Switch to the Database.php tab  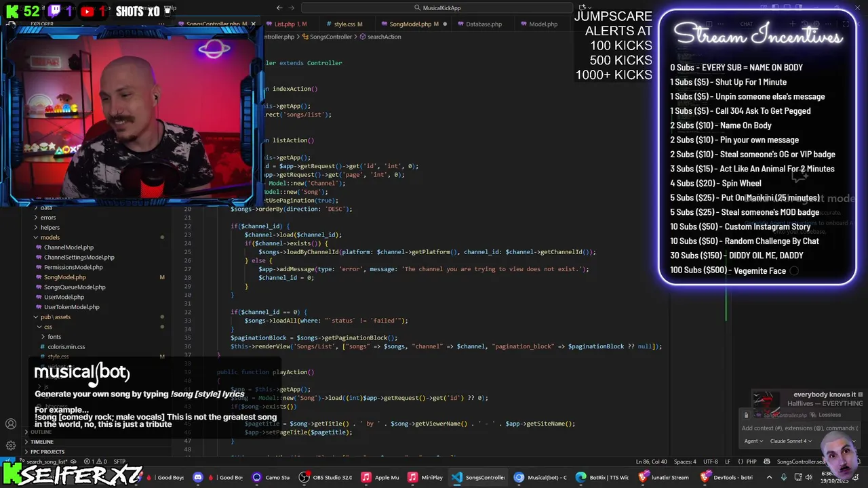(484, 24)
